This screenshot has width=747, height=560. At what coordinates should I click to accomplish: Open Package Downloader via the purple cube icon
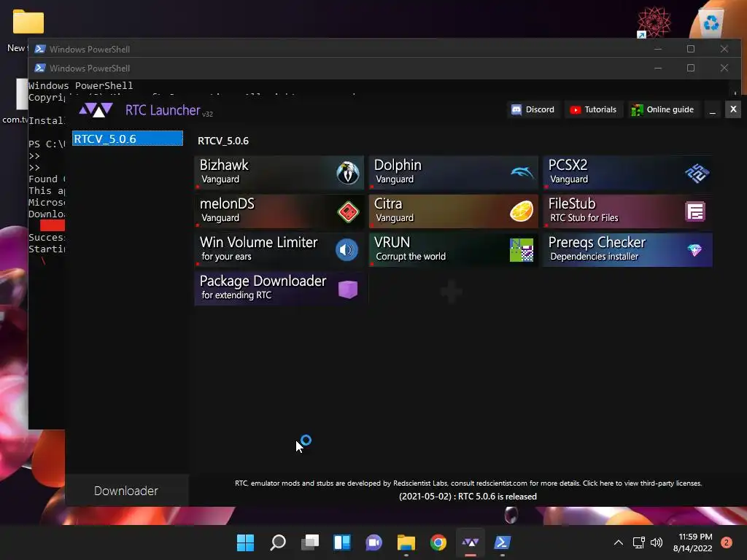(348, 289)
